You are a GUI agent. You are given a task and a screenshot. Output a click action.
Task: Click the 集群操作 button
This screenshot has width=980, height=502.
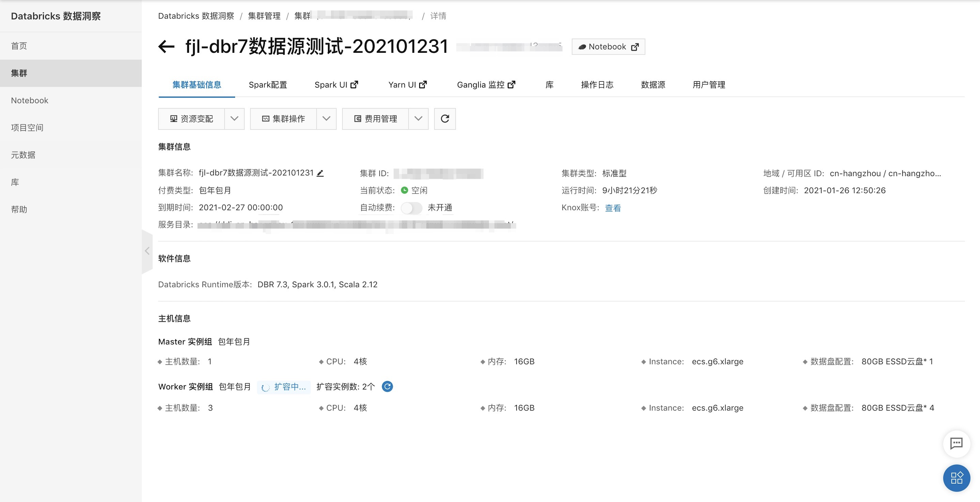point(283,119)
